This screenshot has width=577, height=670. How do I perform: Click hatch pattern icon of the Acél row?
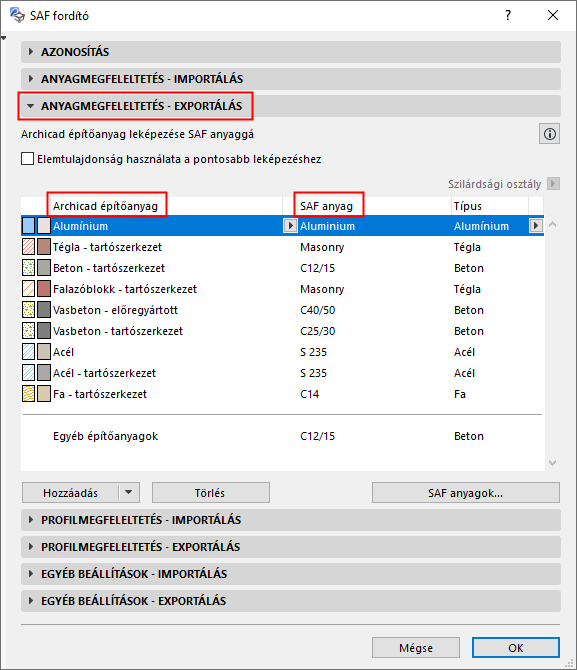pyautogui.click(x=29, y=352)
